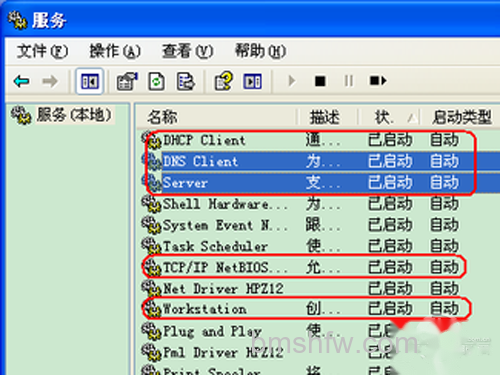Image resolution: width=500 pixels, height=375 pixels.
Task: Open the Properties toolbar icon
Action: click(127, 81)
